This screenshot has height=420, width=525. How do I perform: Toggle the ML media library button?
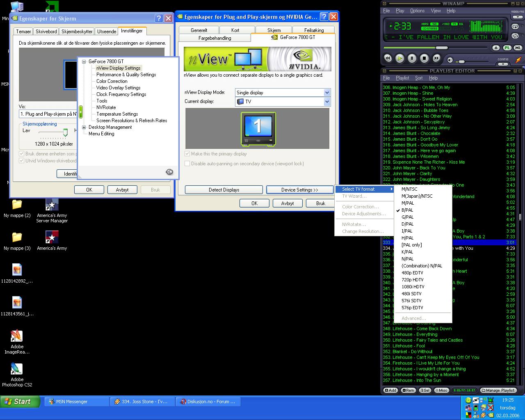click(x=518, y=48)
